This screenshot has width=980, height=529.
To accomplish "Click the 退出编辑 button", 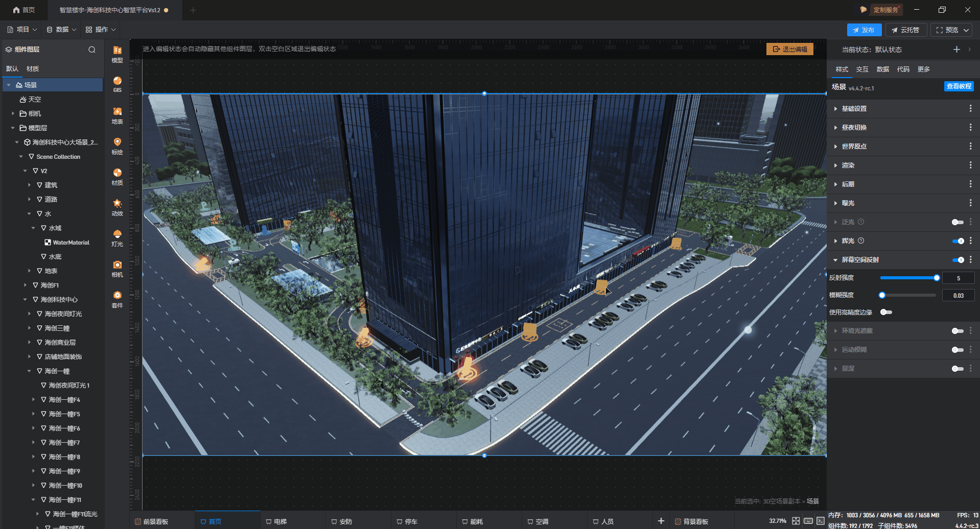I will click(790, 50).
